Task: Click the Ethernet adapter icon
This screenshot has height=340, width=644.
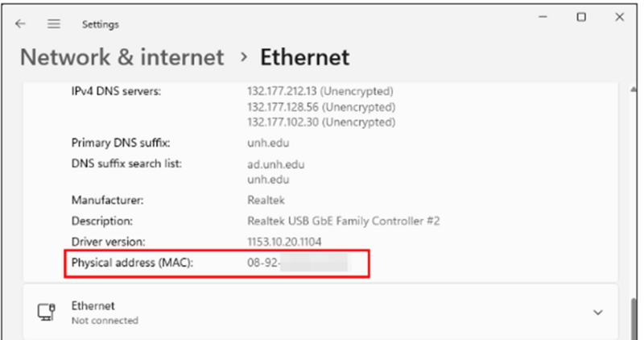Action: point(47,312)
